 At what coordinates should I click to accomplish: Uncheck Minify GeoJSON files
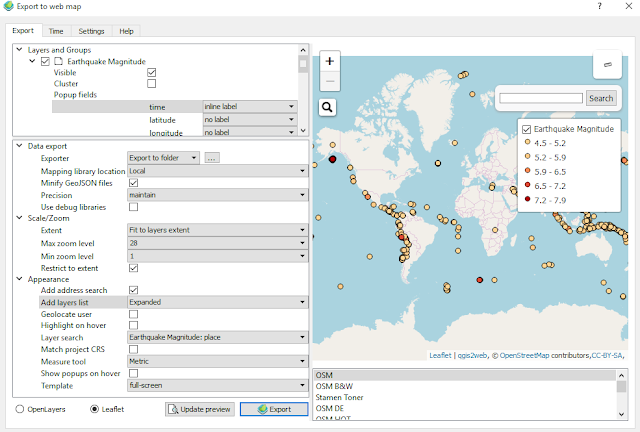click(x=133, y=183)
